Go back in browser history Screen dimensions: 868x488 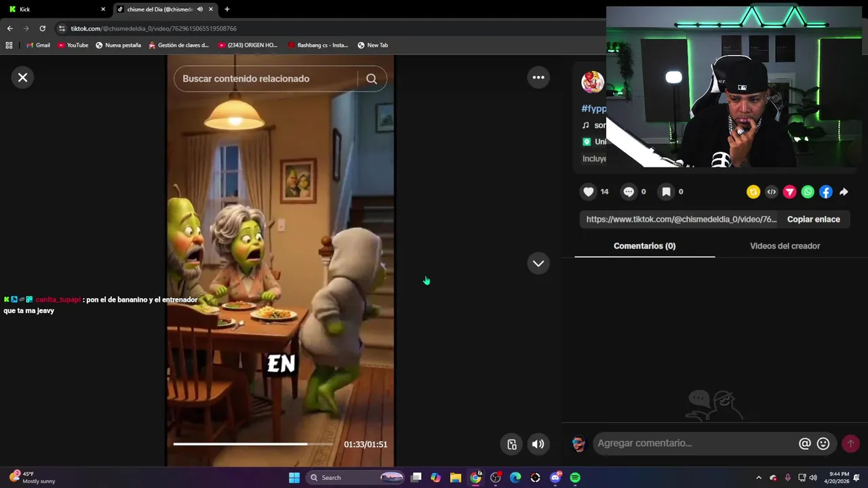point(9,28)
